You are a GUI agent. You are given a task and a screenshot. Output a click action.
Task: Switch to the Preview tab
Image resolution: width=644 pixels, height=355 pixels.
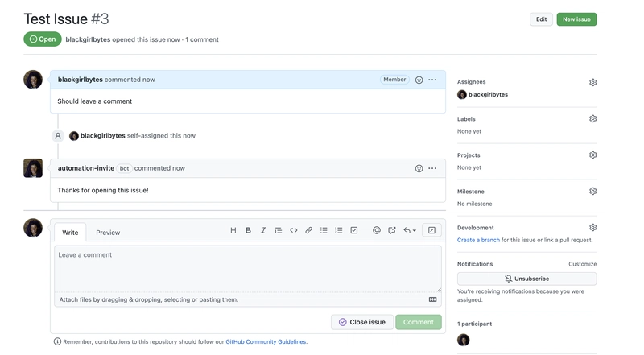click(108, 233)
